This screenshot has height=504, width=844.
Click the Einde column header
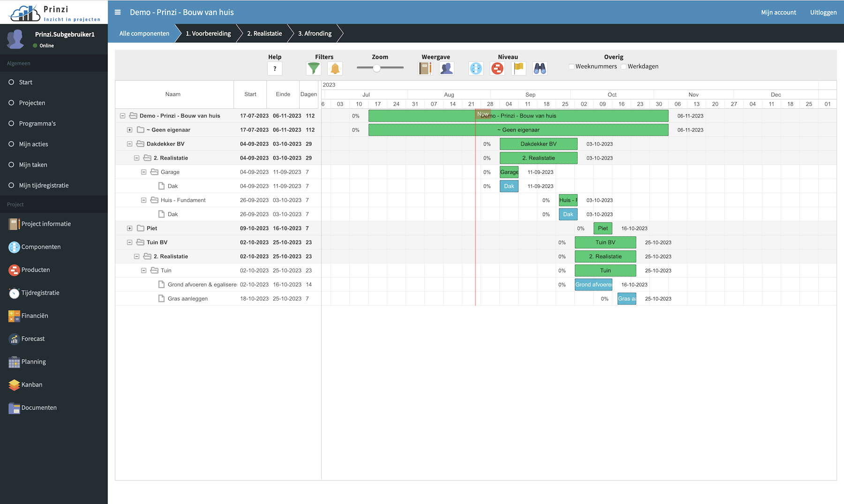[283, 94]
